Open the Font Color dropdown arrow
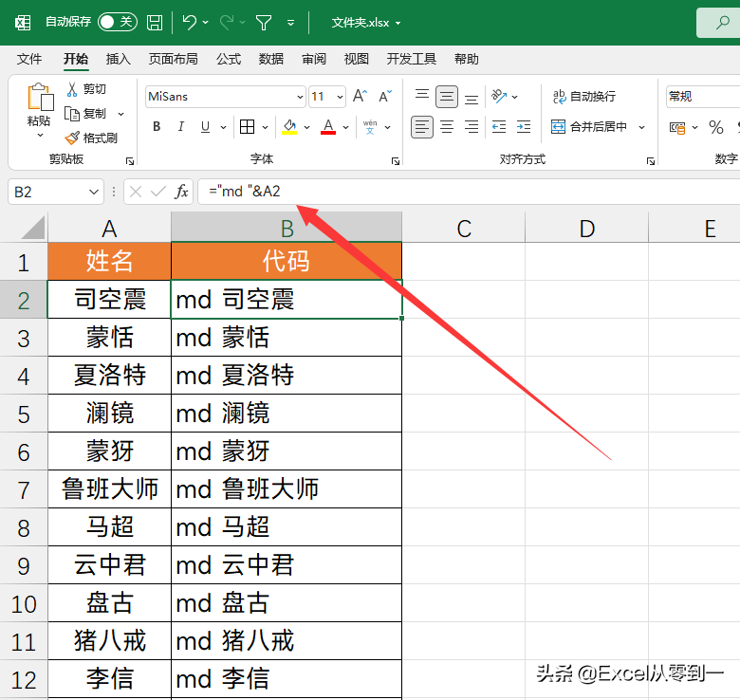740x700 pixels. click(346, 127)
